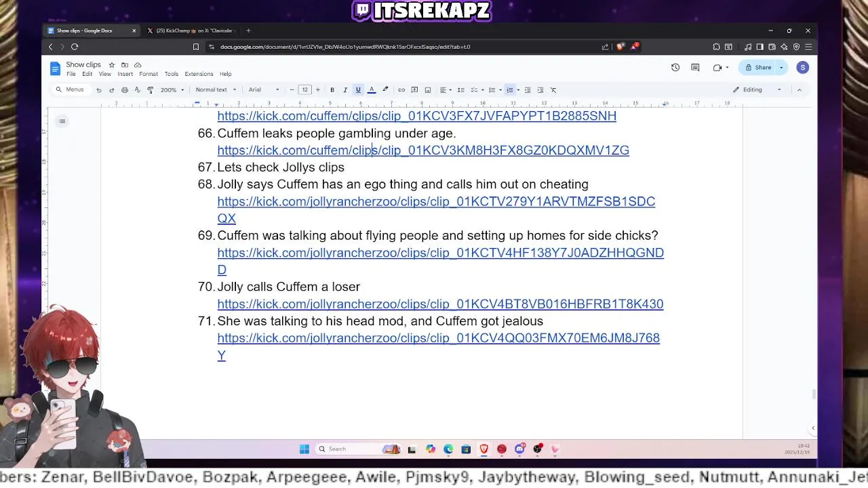The height and width of the screenshot is (488, 868).
Task: Toggle browser sidebar panel icon
Action: 760,47
